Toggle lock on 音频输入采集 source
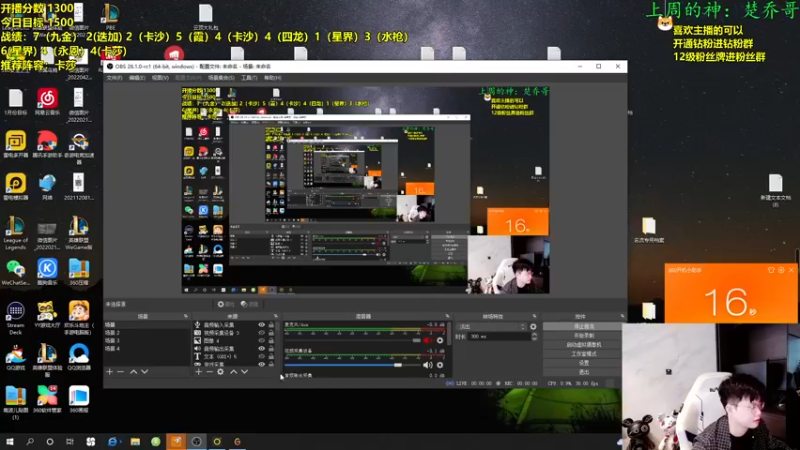This screenshot has width=800, height=450. click(271, 325)
